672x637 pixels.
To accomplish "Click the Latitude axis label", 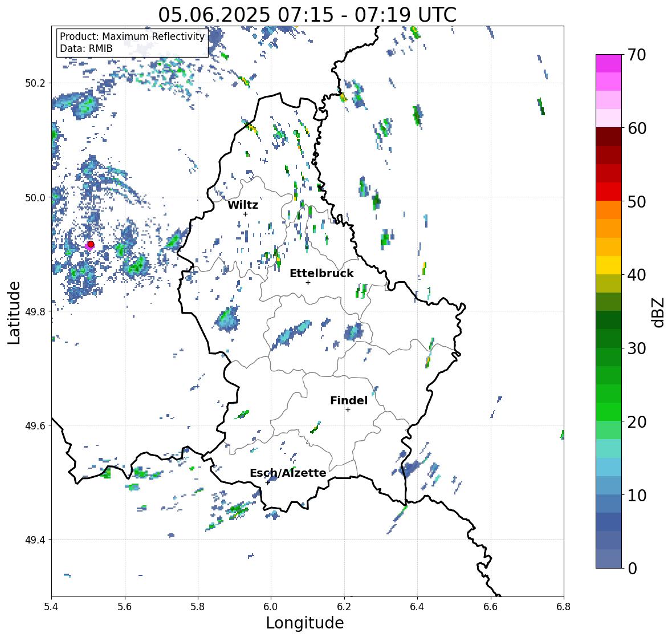I will point(14,313).
